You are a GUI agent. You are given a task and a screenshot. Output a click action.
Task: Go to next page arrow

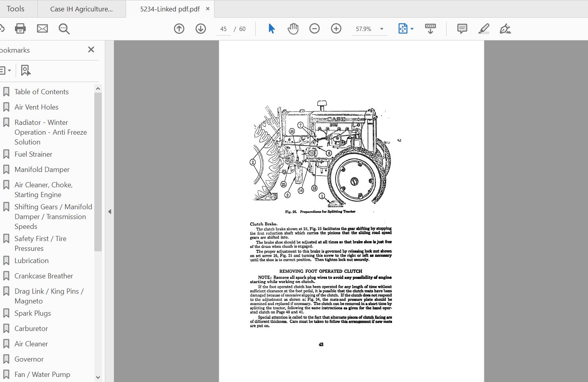coord(201,29)
